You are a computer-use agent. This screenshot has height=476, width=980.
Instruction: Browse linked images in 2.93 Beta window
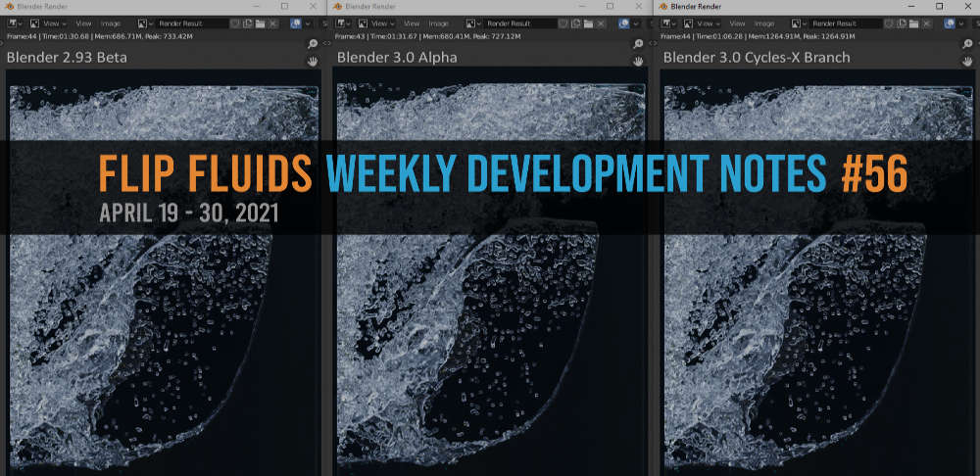tap(145, 24)
